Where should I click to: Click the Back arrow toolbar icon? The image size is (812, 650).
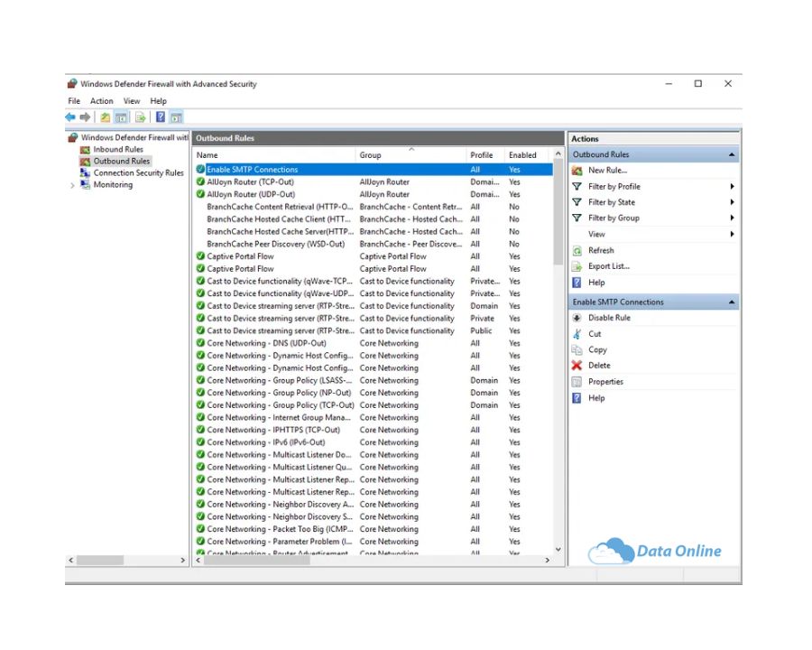(70, 117)
